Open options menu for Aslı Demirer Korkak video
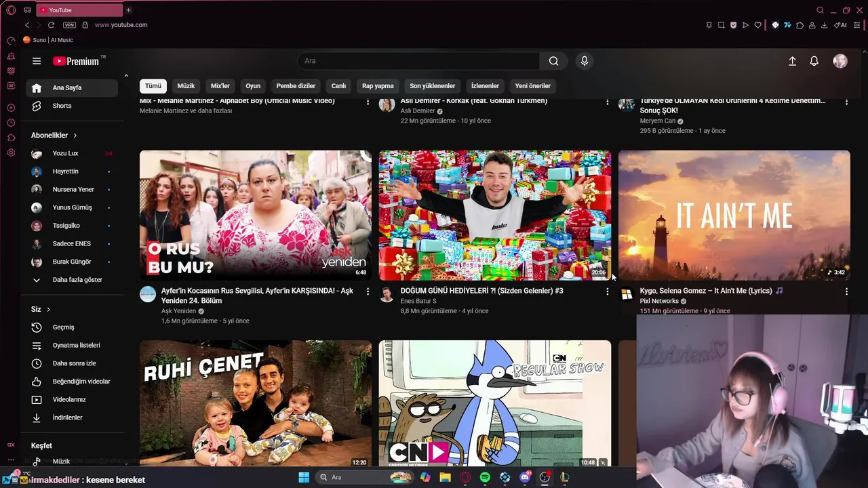Image resolution: width=868 pixels, height=488 pixels. [607, 102]
